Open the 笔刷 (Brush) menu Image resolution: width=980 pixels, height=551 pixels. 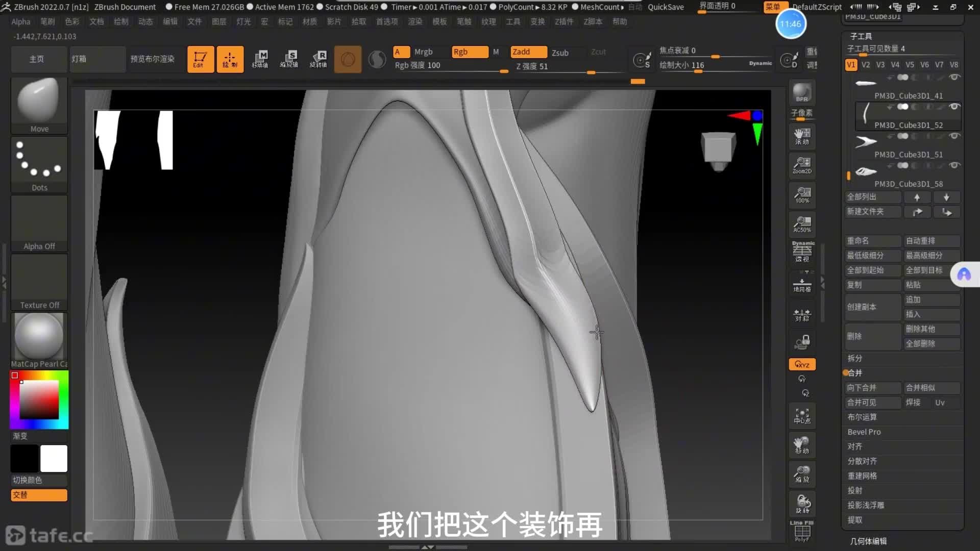coord(47,21)
